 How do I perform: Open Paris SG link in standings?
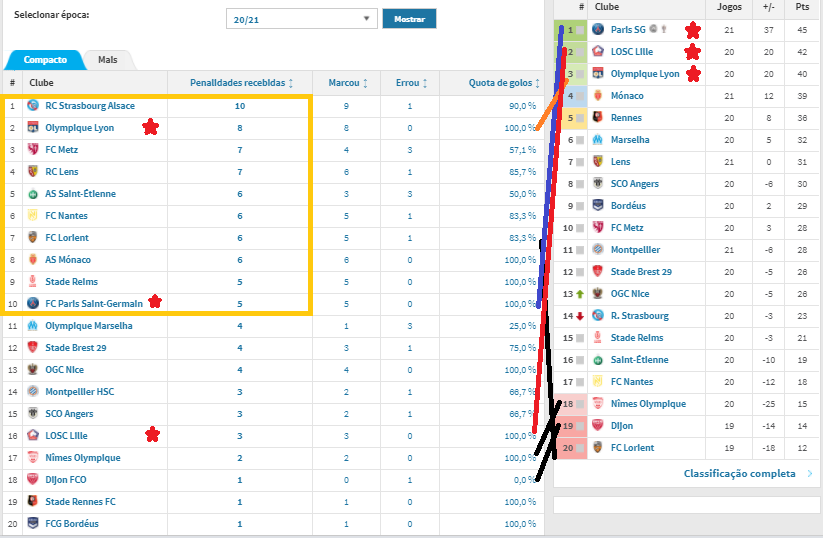pyautogui.click(x=628, y=29)
